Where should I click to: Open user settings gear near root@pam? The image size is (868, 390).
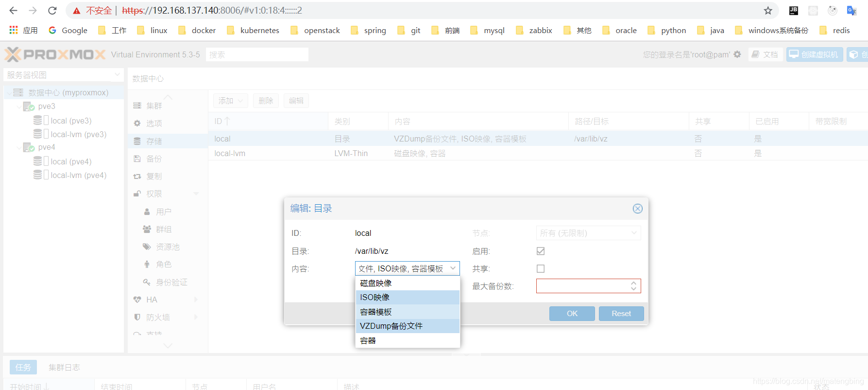pyautogui.click(x=737, y=54)
